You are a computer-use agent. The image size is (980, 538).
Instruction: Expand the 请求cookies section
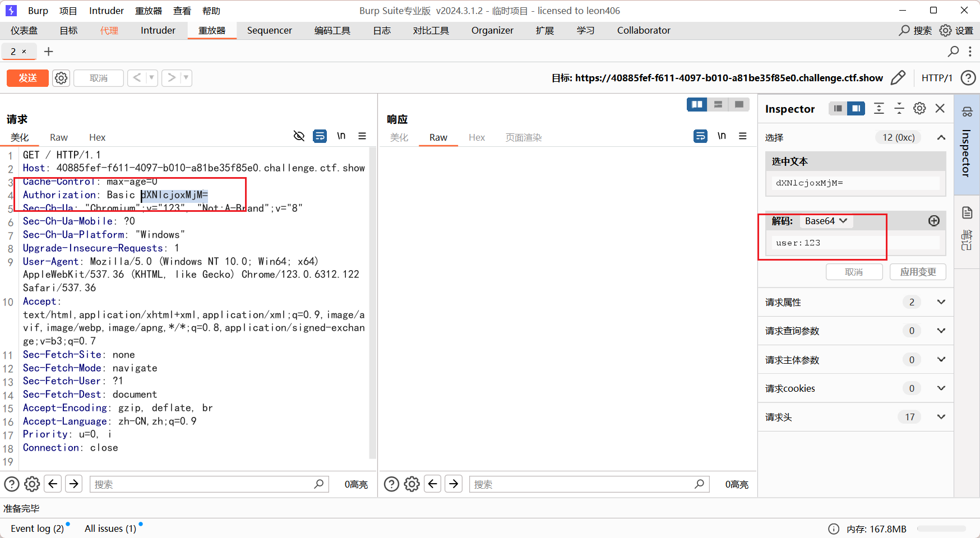pyautogui.click(x=941, y=388)
